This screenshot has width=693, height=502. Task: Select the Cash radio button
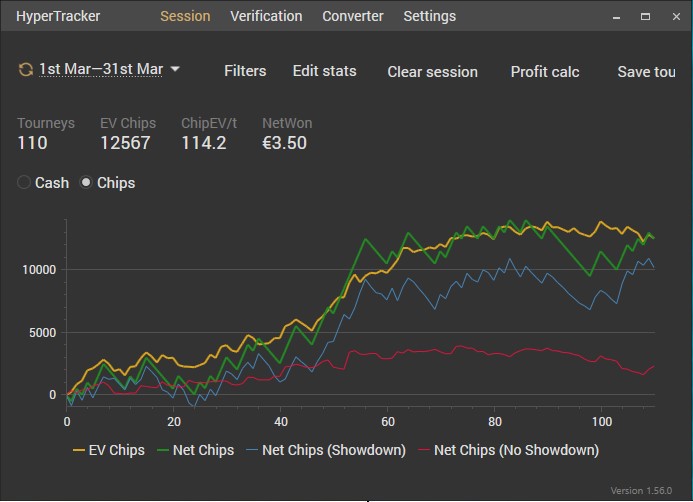[25, 183]
